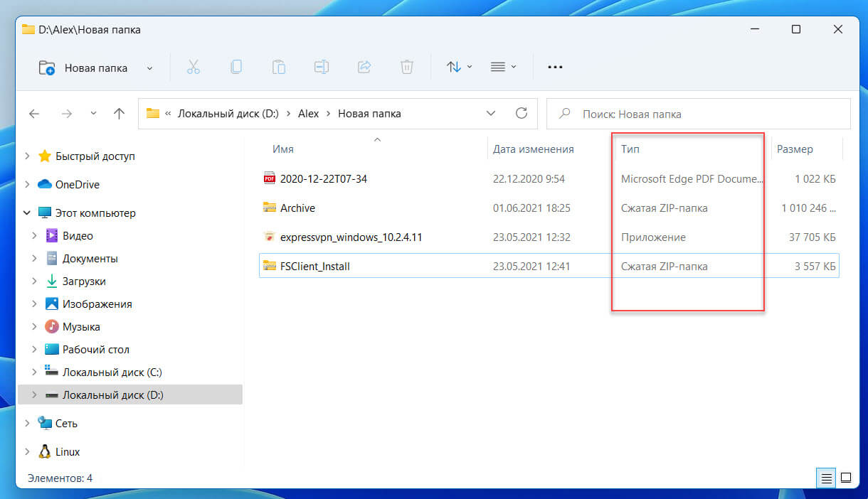
Task: Click the Copy icon in toolbar
Action: (x=235, y=67)
